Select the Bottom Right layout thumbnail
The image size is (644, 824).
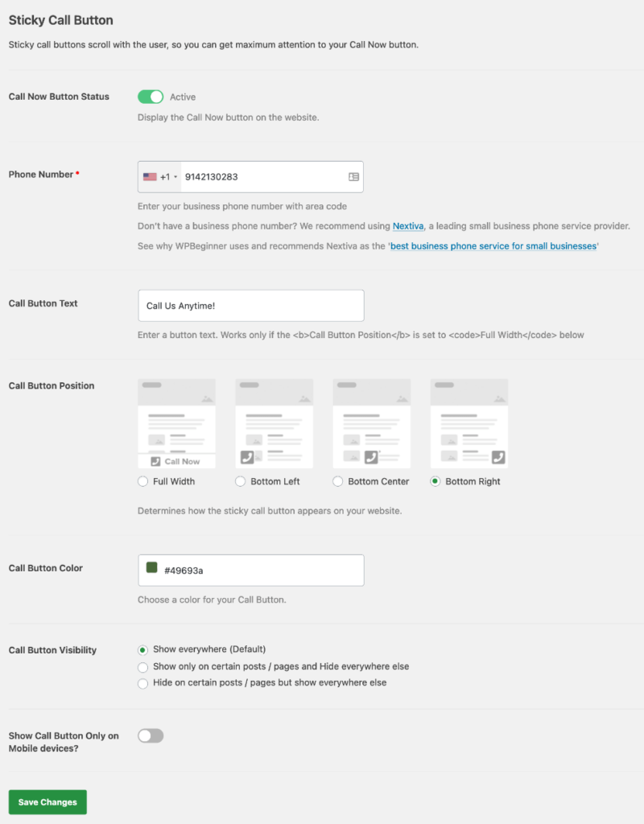pos(469,423)
